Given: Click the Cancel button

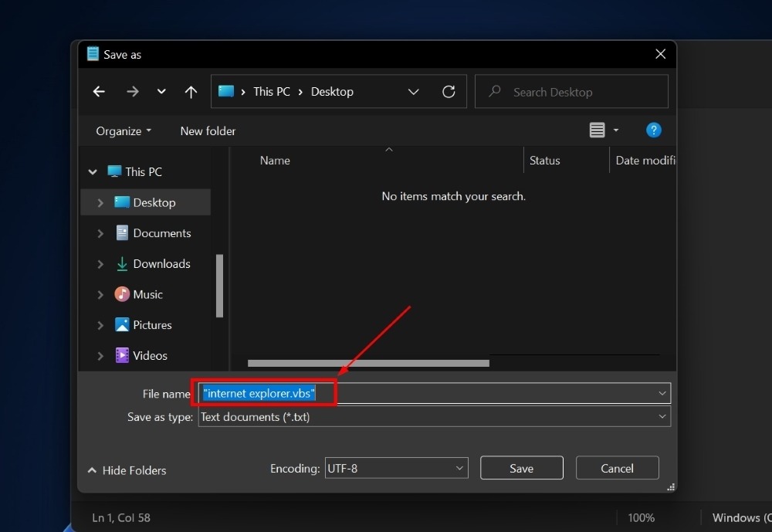Looking at the screenshot, I should [x=617, y=467].
